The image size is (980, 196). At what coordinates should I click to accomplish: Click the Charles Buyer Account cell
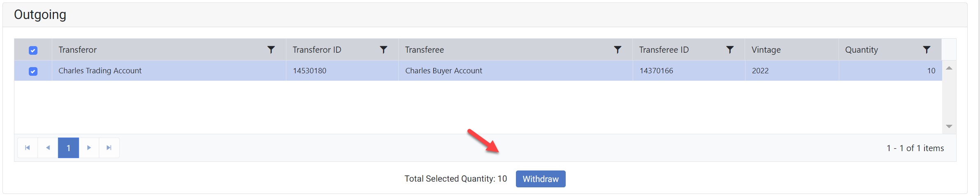(444, 71)
